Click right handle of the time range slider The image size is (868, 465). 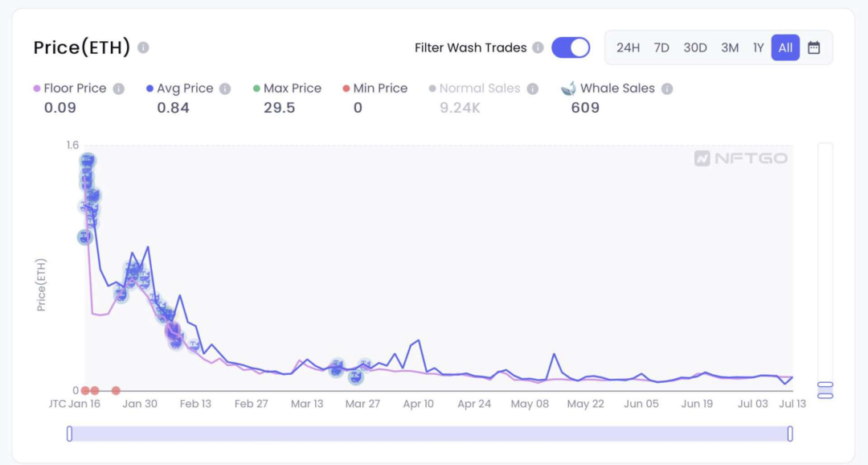(790, 434)
